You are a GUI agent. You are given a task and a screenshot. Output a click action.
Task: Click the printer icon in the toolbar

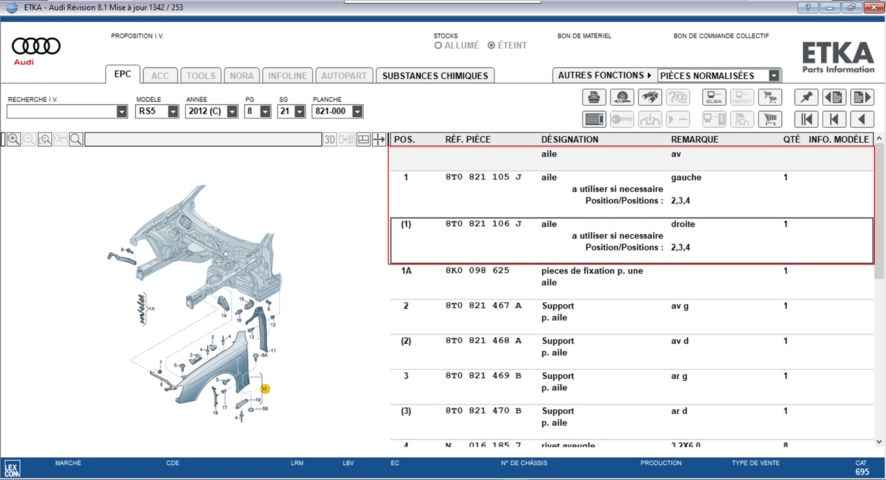594,97
